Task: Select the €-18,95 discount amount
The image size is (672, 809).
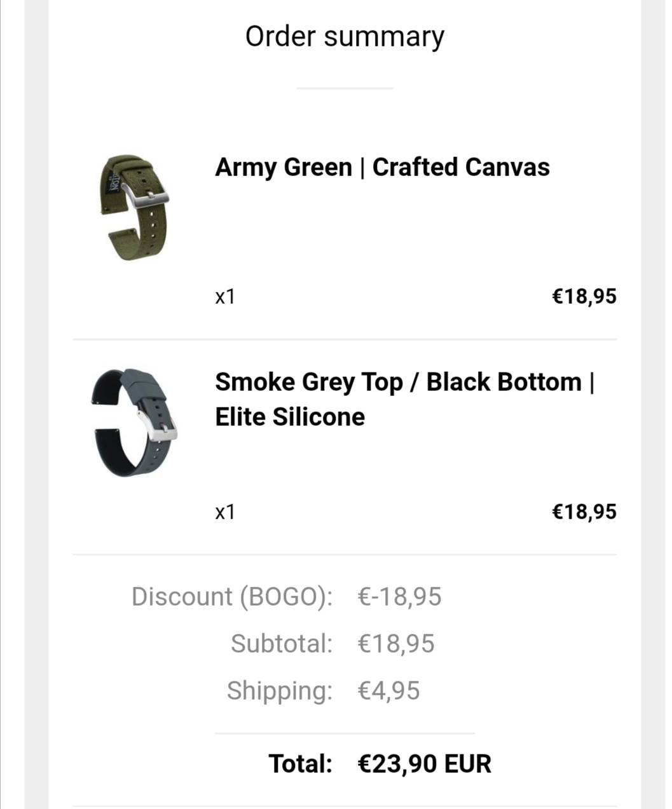Action: [x=399, y=597]
